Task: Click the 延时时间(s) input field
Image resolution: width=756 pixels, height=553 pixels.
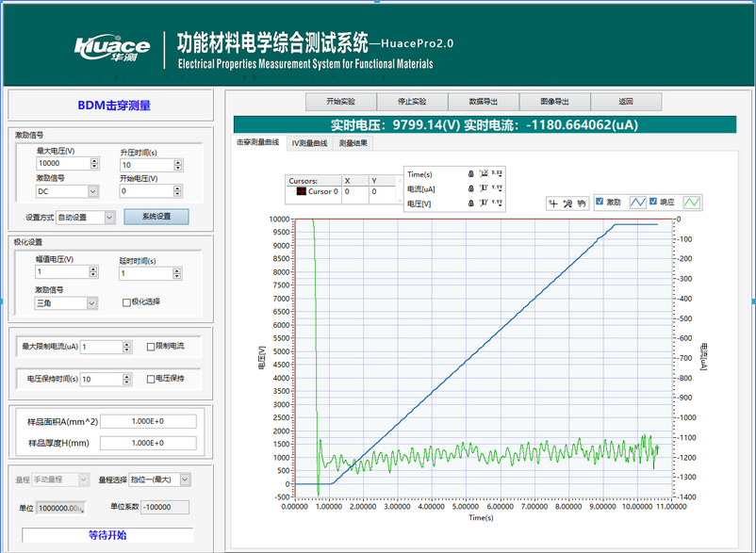Action: point(145,273)
